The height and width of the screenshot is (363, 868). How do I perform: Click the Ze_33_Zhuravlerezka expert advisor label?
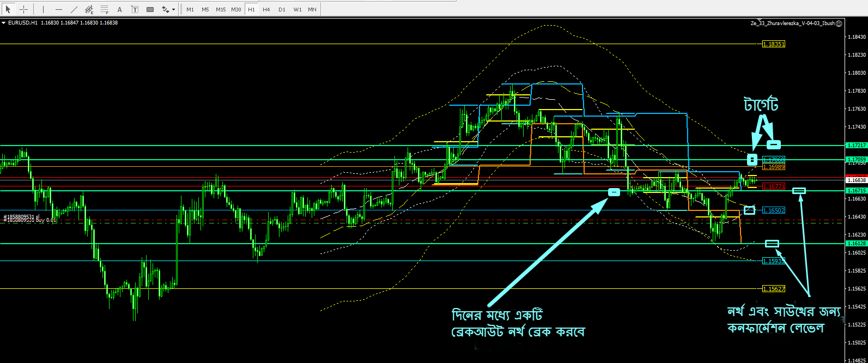click(792, 23)
